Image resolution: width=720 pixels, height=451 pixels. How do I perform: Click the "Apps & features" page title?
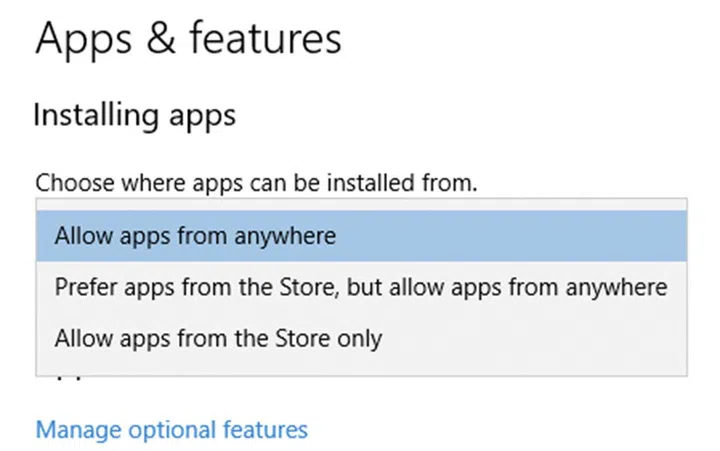click(x=188, y=39)
